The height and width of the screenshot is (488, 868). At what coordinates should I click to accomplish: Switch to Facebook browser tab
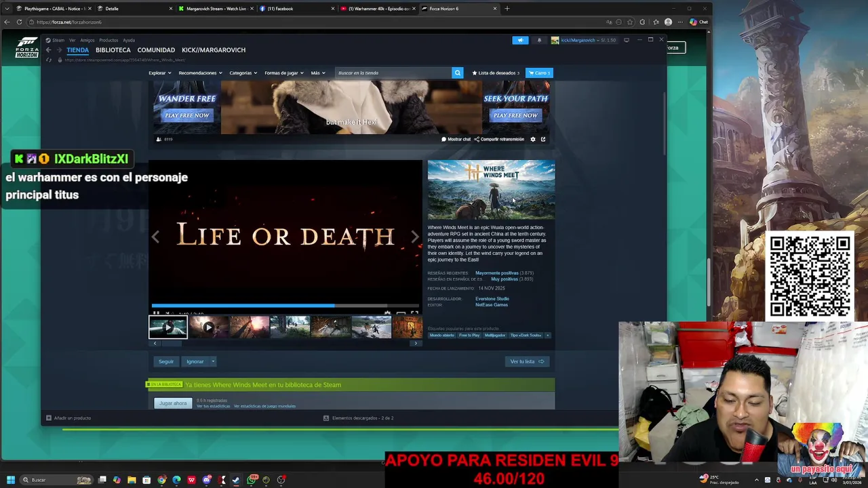297,9
